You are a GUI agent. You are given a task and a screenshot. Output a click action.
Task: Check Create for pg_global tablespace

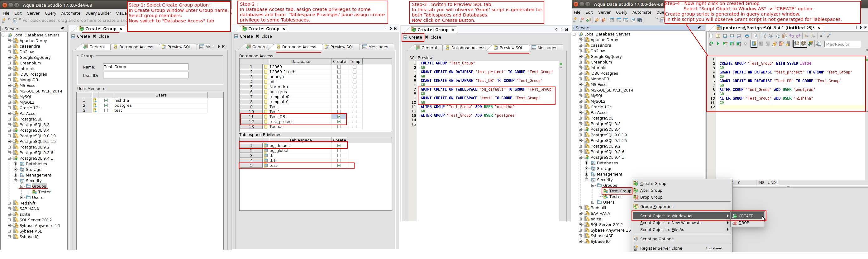coord(339,151)
